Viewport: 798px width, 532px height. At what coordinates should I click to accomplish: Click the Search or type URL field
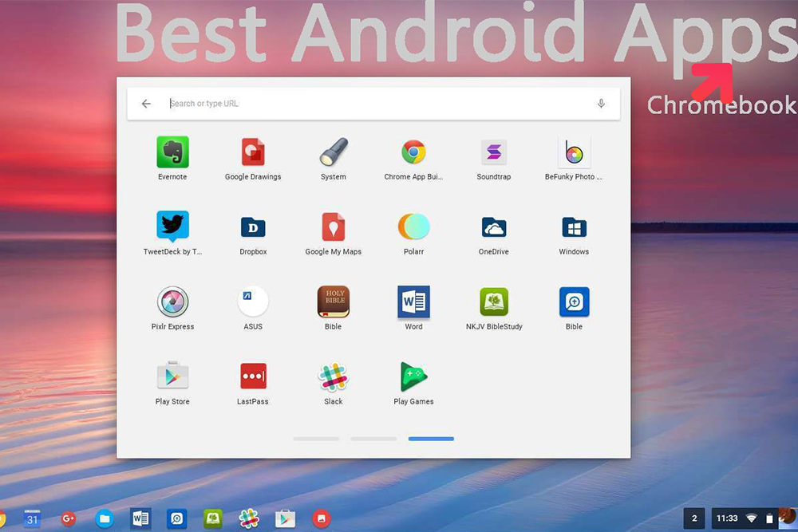(x=373, y=104)
